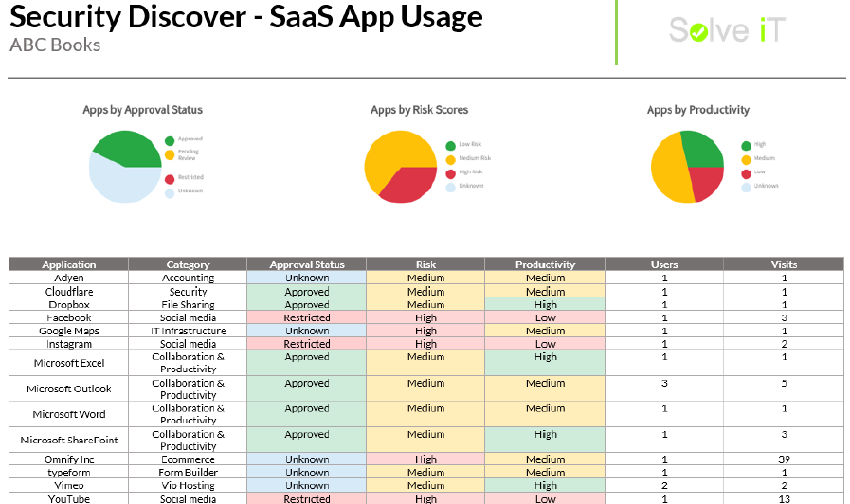Screen dimensions: 850x504
Task: Click the 13 visits value for YouTube
Action: (x=784, y=498)
